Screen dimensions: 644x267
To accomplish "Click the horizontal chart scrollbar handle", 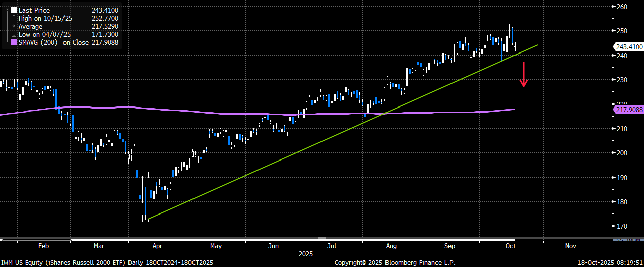I will pos(322,238).
